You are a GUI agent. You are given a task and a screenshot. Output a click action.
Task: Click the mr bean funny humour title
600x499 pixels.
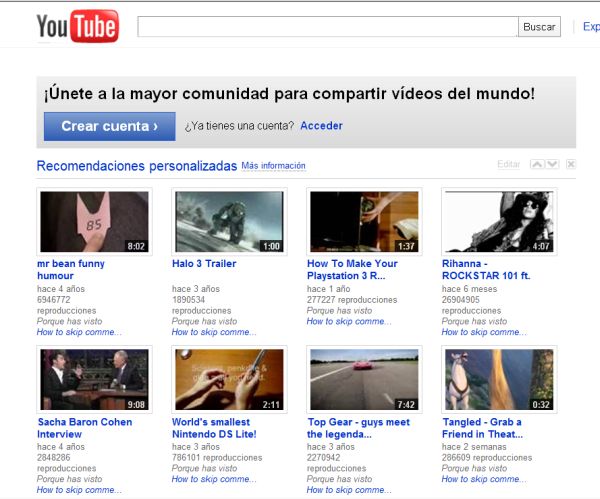pyautogui.click(x=71, y=269)
